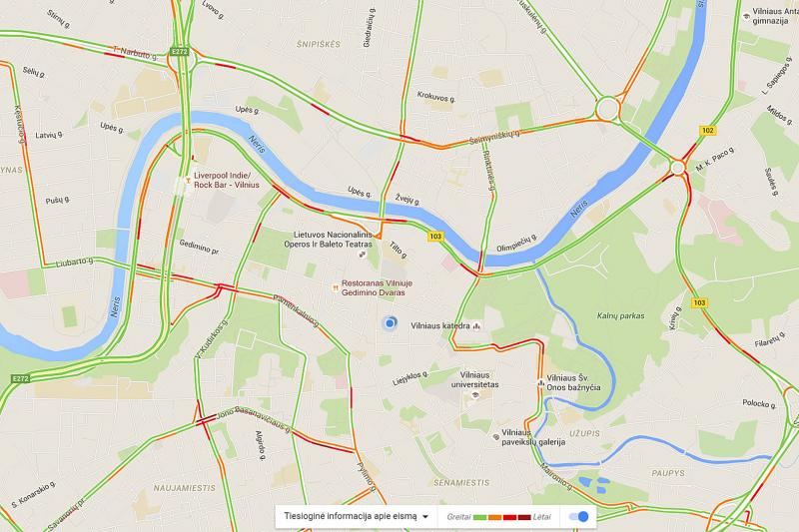Click the Opera and Ballet Theatre icon
Viewport: 799px width, 532px height.
pyautogui.click(x=363, y=254)
